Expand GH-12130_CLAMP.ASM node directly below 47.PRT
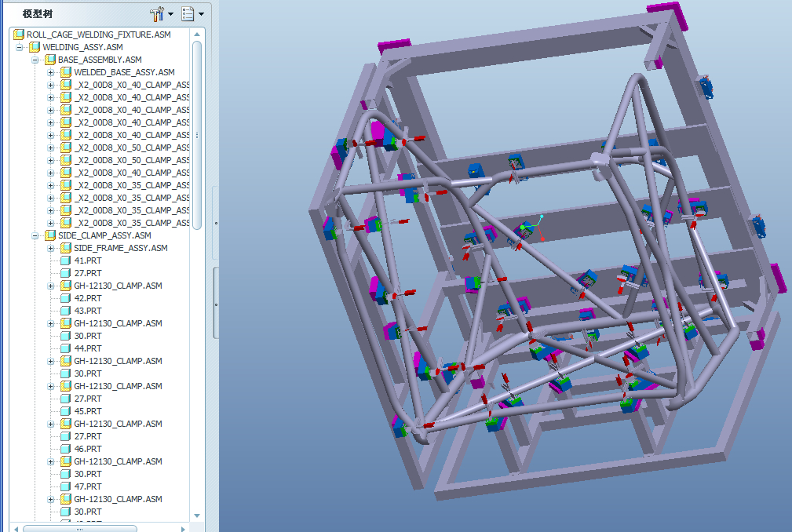The height and width of the screenshot is (532, 792). coord(50,499)
